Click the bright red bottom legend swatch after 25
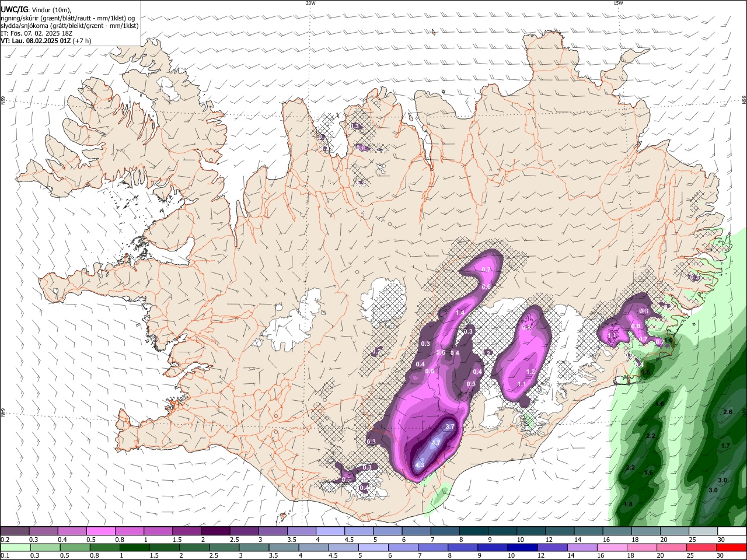Viewport: 747px width, 560px height. point(731,548)
